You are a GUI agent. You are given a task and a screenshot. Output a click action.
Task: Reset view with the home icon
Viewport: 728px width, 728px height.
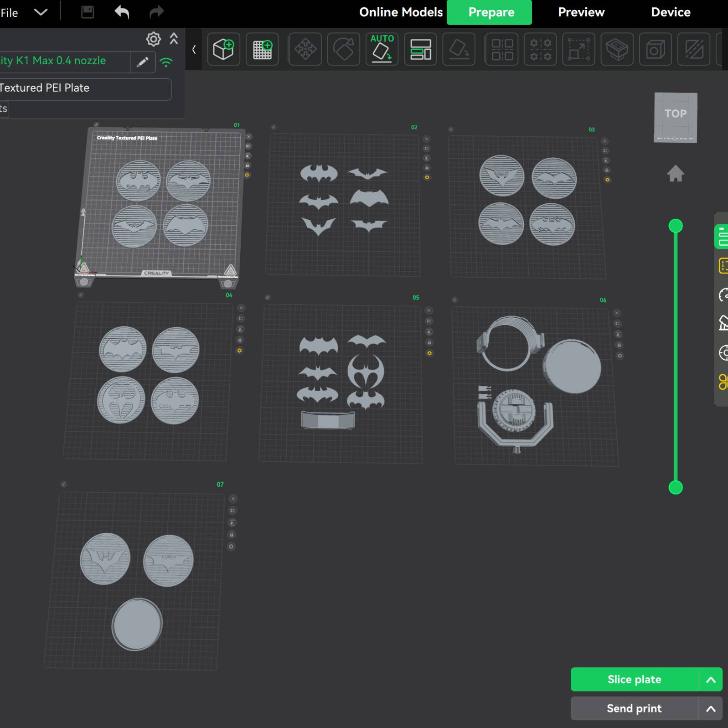pyautogui.click(x=675, y=174)
